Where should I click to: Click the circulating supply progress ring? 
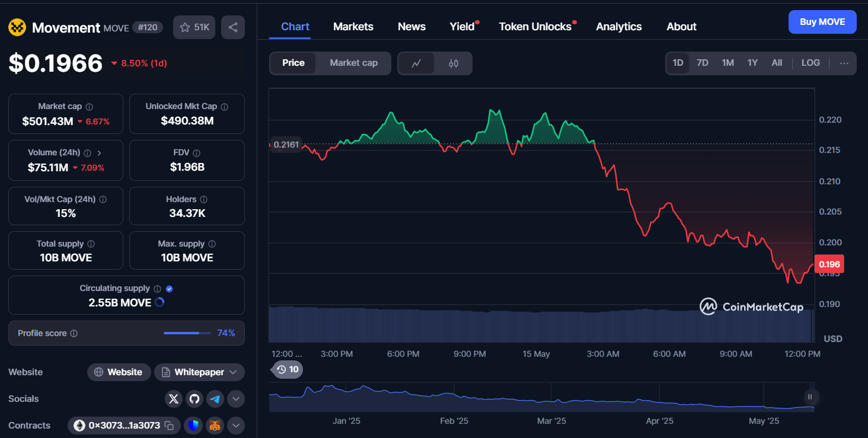tap(159, 302)
